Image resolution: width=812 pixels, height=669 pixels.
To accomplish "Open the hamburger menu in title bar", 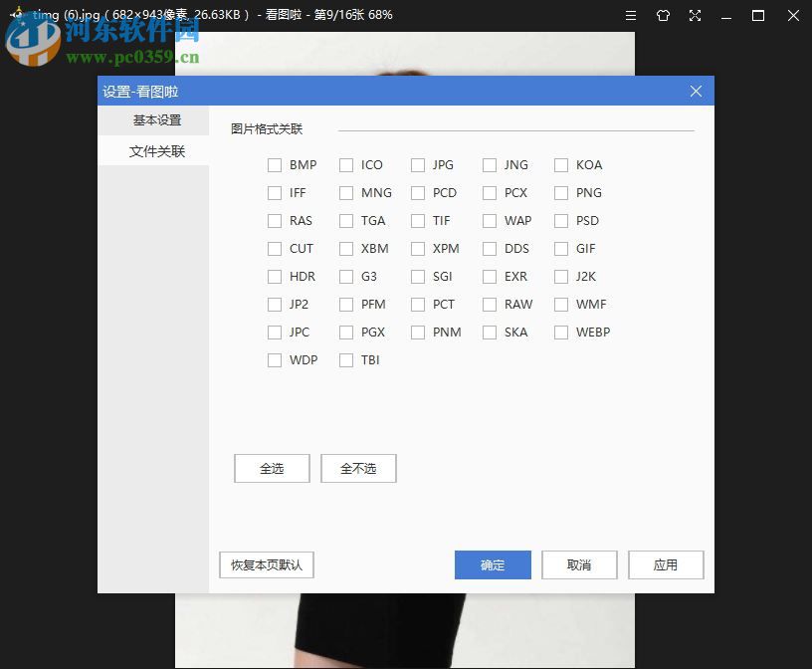I will pos(631,15).
